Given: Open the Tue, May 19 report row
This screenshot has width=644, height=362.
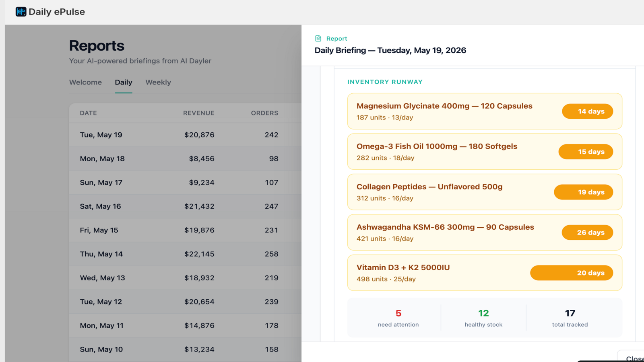Looking at the screenshot, I should pos(185,135).
